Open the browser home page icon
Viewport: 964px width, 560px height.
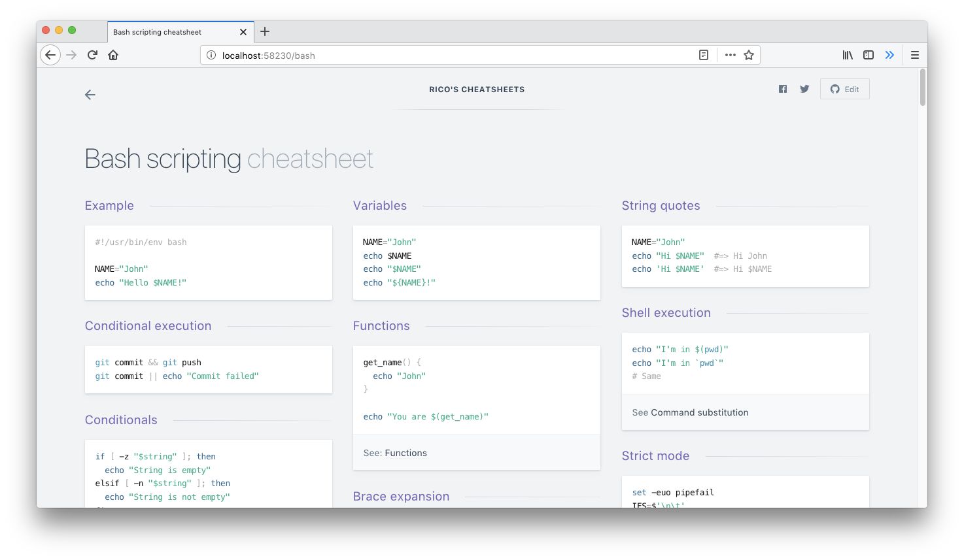[112, 55]
